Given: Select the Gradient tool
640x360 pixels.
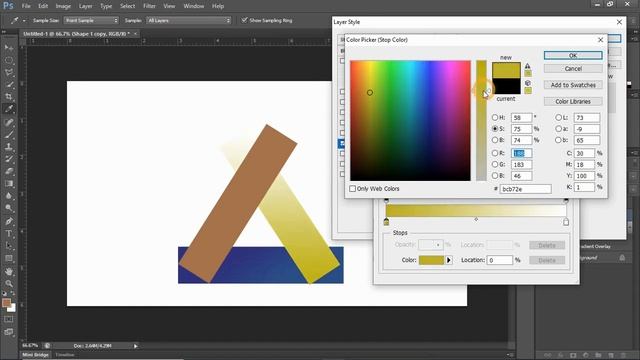Looking at the screenshot, I should tap(9, 184).
